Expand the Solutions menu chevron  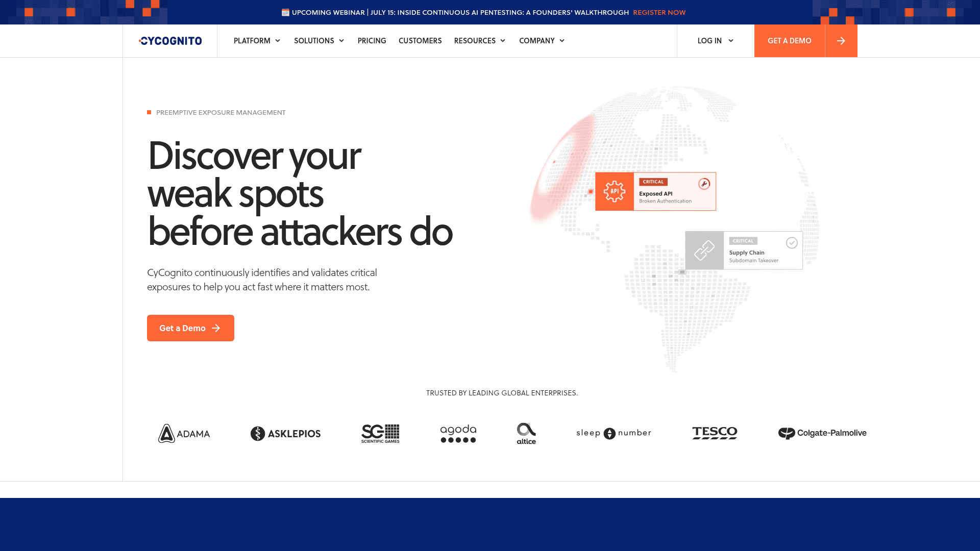click(x=341, y=41)
